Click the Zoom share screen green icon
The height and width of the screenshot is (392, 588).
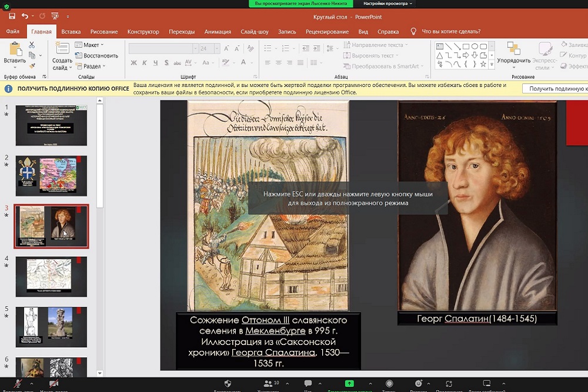point(349,383)
